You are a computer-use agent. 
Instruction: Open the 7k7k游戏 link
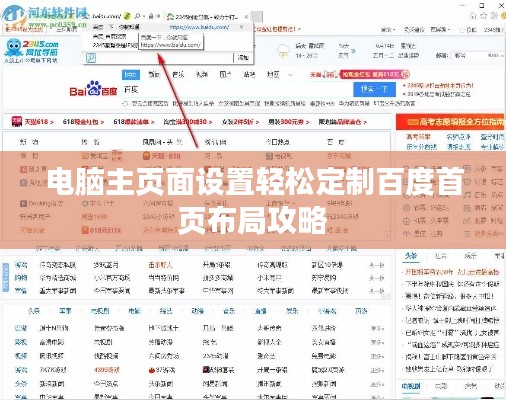click(x=53, y=370)
